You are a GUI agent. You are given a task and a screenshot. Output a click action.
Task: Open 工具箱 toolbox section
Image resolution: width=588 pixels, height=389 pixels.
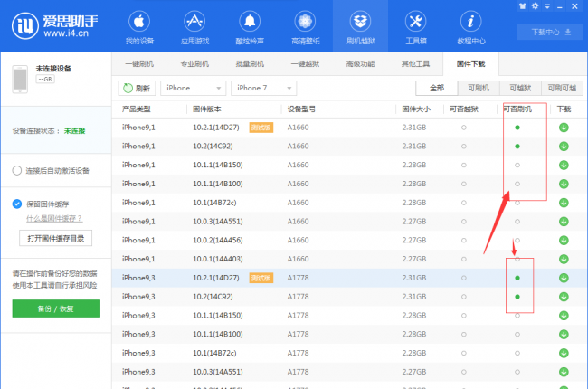pos(415,27)
